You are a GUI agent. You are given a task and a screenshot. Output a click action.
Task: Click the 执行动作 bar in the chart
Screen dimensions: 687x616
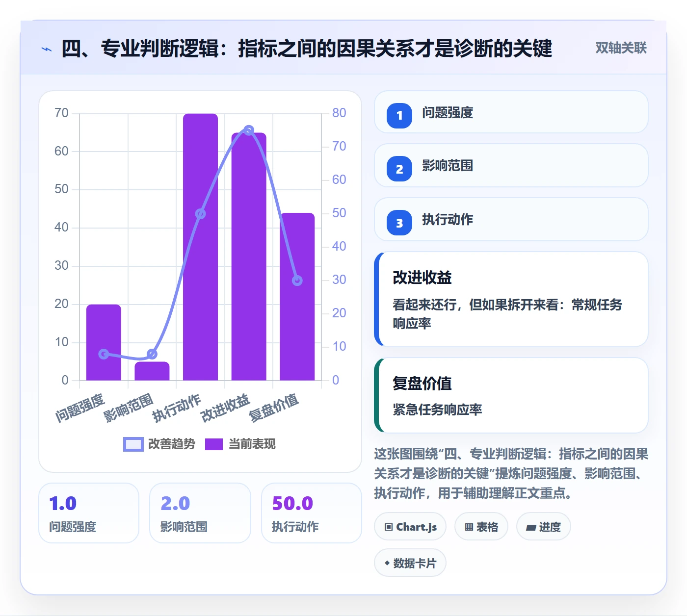200,247
